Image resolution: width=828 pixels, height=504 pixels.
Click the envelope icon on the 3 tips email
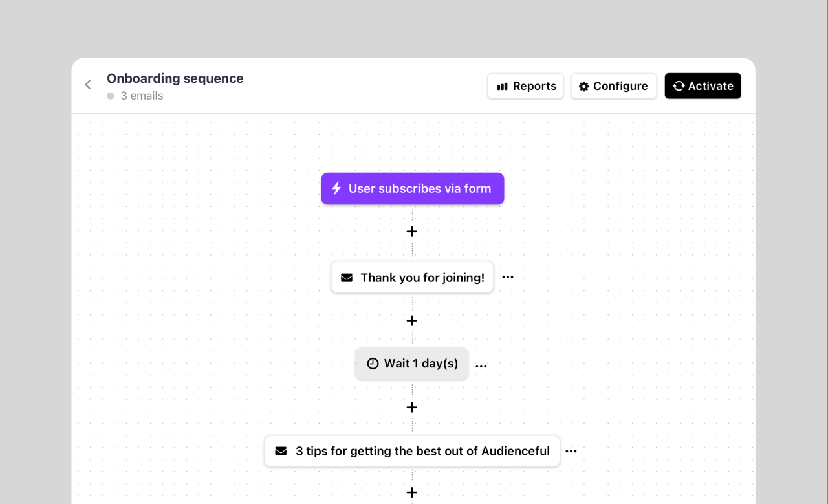pyautogui.click(x=281, y=451)
